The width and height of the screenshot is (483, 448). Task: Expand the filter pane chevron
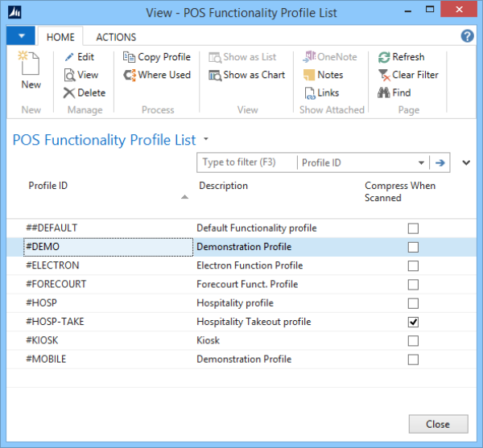[466, 162]
